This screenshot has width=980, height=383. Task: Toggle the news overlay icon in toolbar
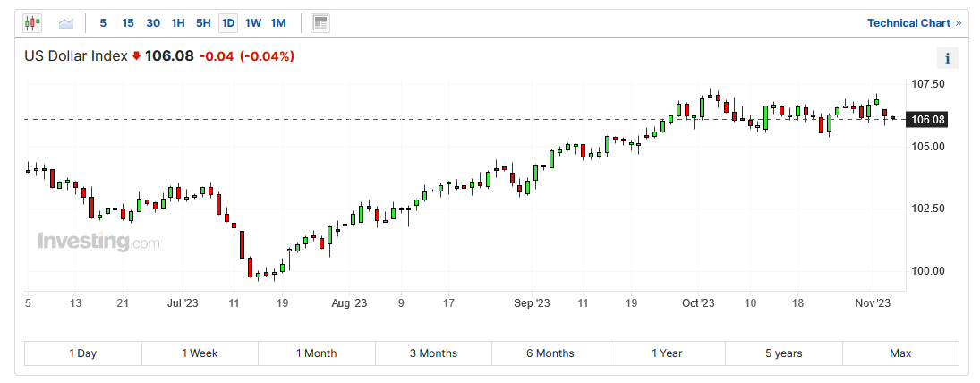click(x=320, y=22)
